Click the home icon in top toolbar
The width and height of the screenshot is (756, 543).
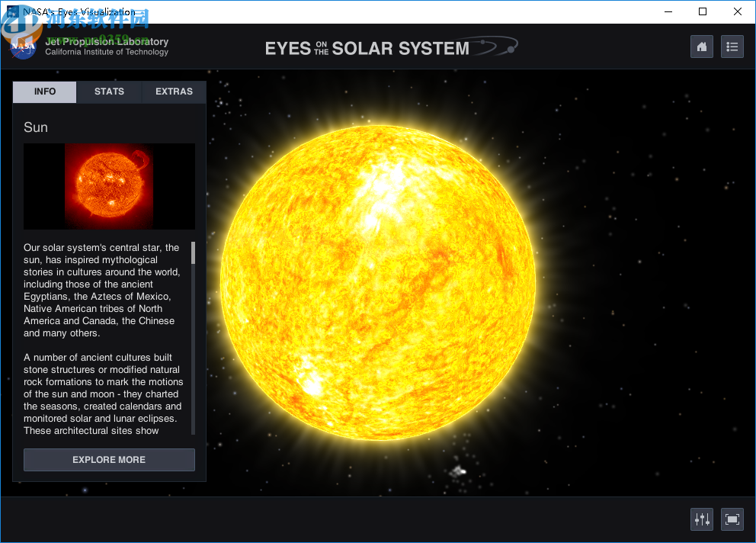coord(701,47)
